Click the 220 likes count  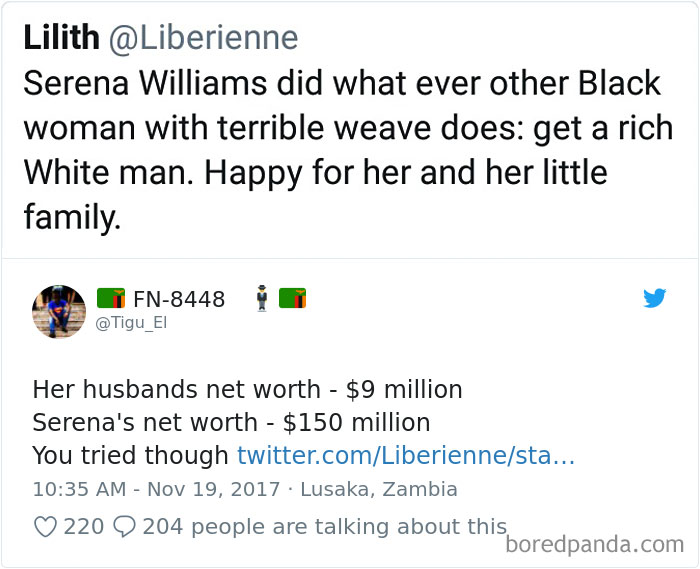coord(83,526)
